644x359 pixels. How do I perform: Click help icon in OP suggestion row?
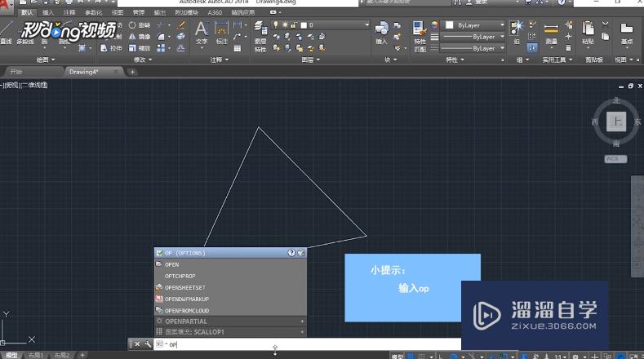click(x=291, y=253)
